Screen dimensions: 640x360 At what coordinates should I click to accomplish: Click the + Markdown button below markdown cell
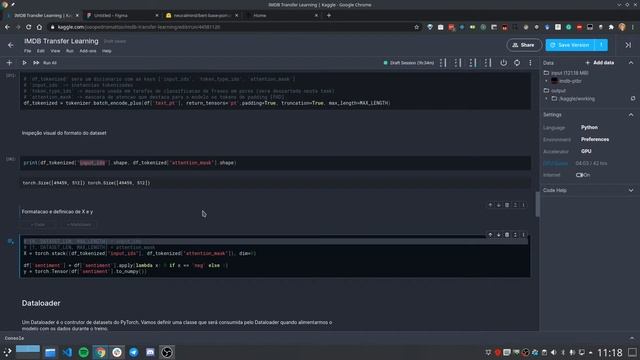click(79, 224)
